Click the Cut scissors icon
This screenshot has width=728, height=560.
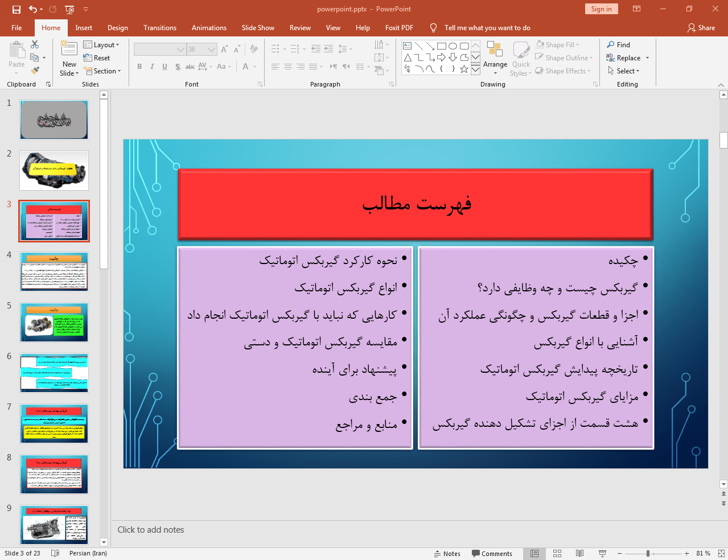35,44
